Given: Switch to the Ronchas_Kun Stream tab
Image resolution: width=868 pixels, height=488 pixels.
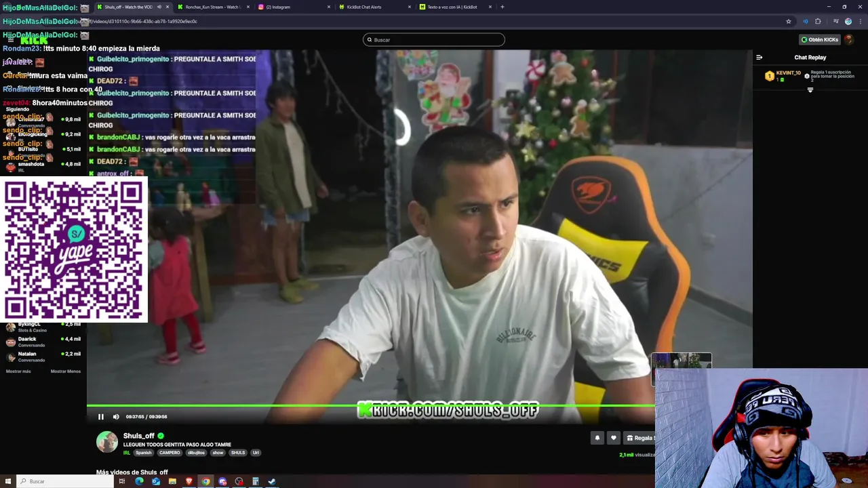Looking at the screenshot, I should (x=214, y=7).
